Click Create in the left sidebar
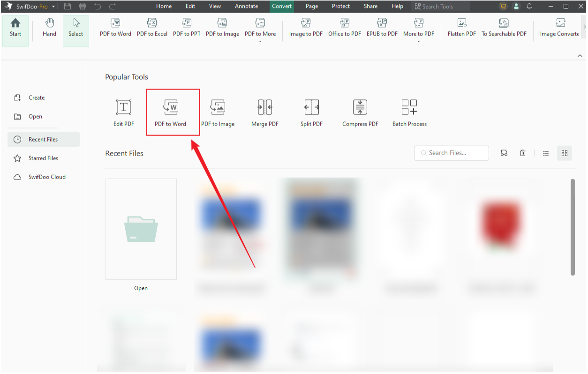This screenshot has width=588, height=374. [x=36, y=97]
